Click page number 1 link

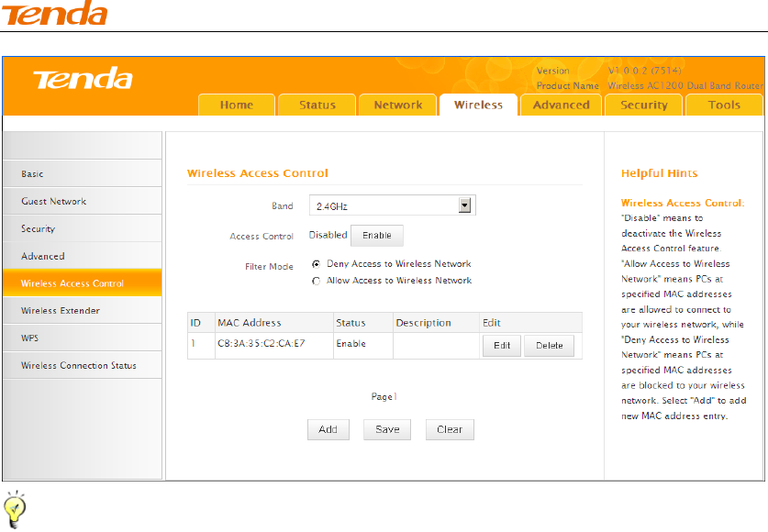395,396
